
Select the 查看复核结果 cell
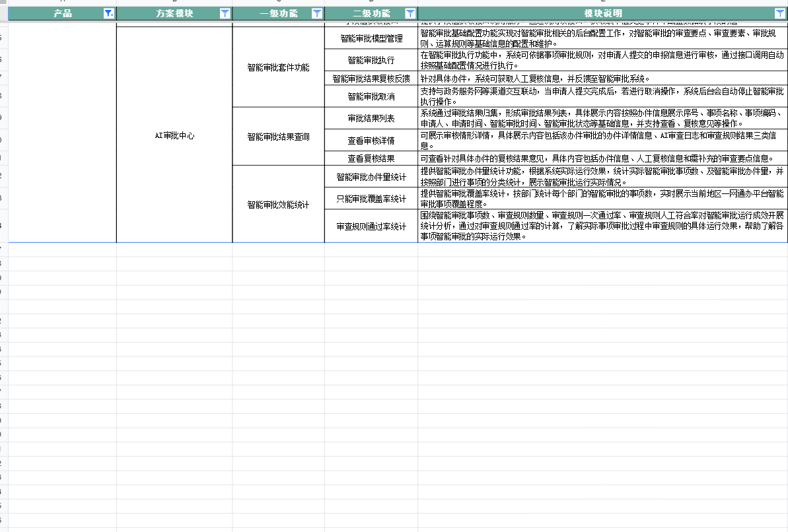coord(371,158)
